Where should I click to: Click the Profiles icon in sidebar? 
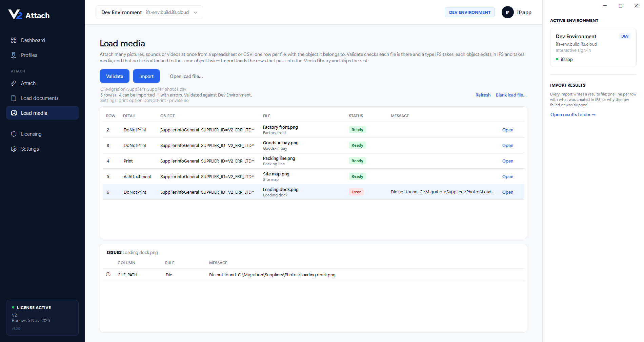click(x=14, y=55)
